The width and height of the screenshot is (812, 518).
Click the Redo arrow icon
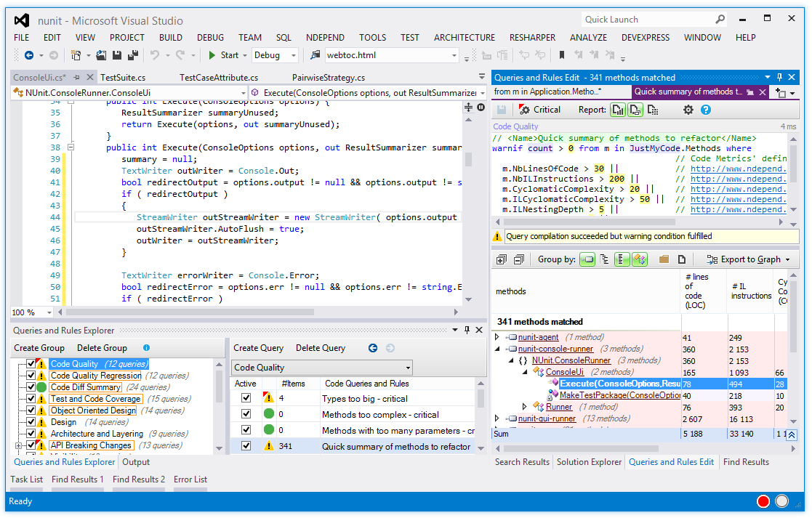(180, 55)
